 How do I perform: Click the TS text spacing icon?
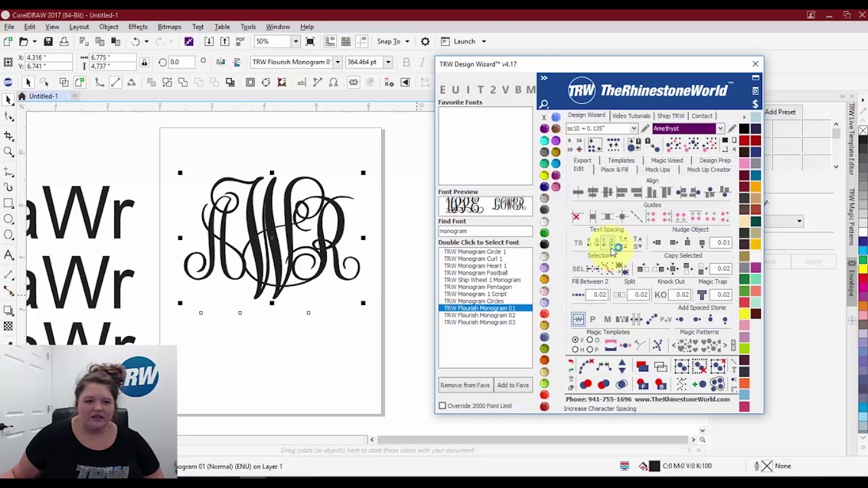click(578, 243)
